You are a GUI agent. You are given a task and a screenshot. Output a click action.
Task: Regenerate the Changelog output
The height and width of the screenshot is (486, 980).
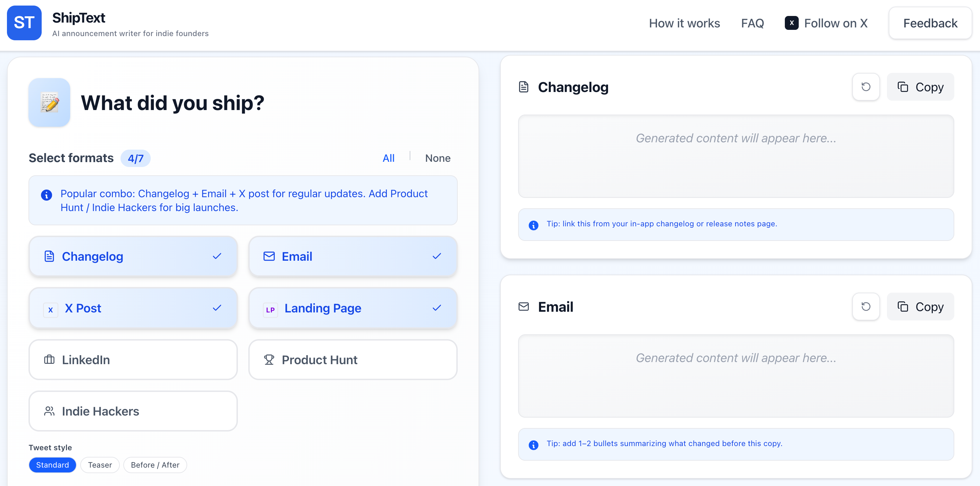865,87
